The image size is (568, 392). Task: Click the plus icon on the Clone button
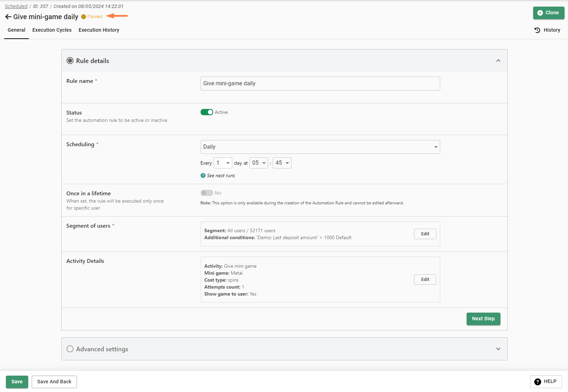[x=540, y=13]
